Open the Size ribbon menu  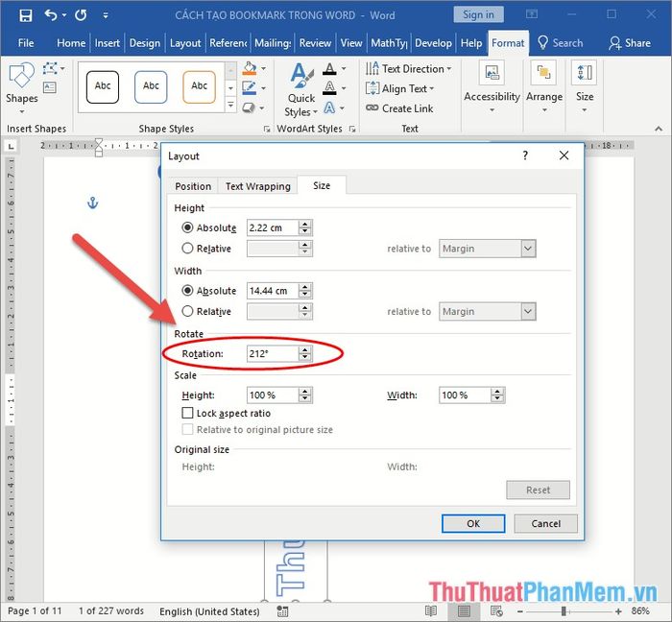585,87
